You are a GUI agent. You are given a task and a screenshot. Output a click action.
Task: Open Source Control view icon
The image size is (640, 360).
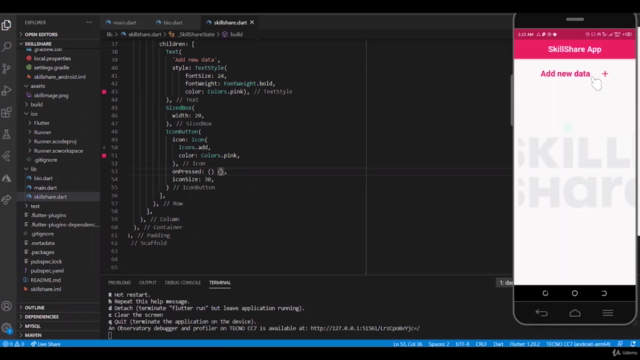click(7, 69)
